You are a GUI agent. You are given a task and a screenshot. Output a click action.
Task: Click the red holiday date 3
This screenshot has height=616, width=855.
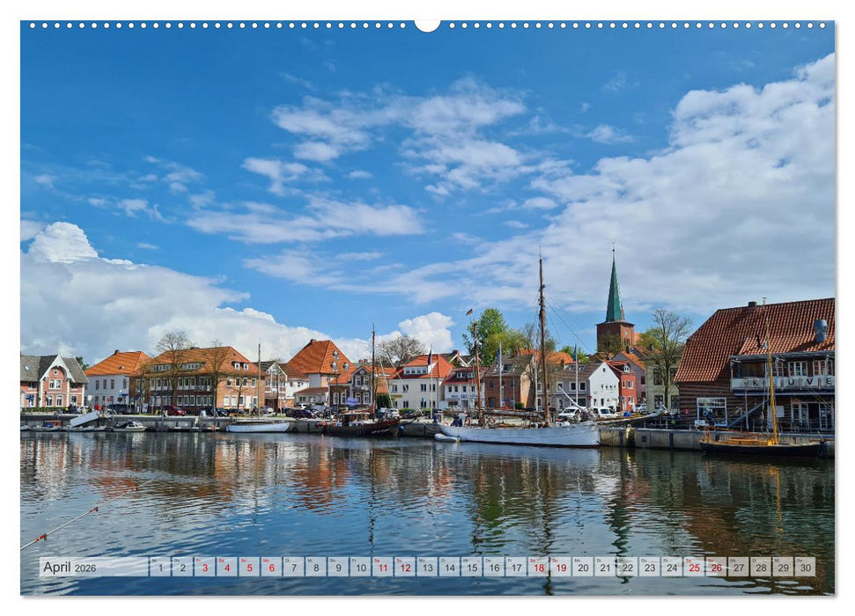(204, 571)
